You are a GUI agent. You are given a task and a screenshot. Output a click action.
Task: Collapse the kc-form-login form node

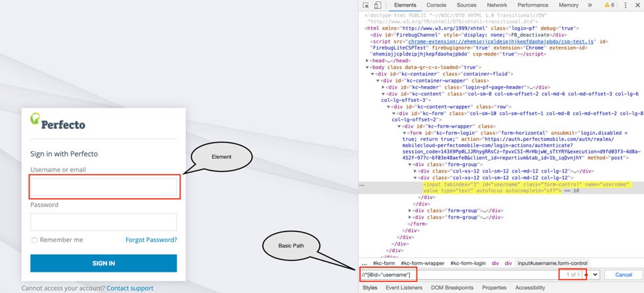click(x=405, y=133)
